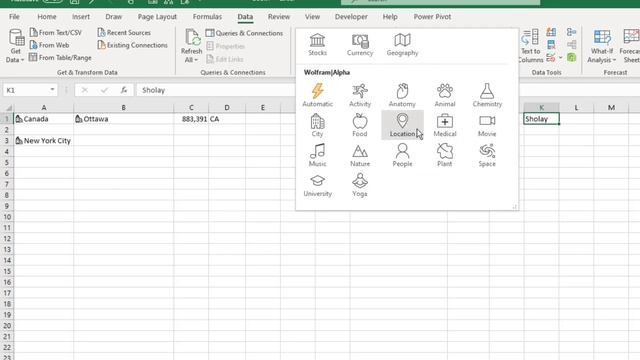This screenshot has width=640, height=360.
Task: Cancel the formula bar entry
Action: 84,90
